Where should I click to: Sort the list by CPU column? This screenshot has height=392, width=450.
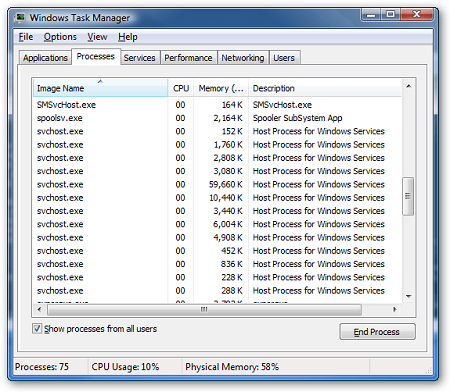click(181, 88)
